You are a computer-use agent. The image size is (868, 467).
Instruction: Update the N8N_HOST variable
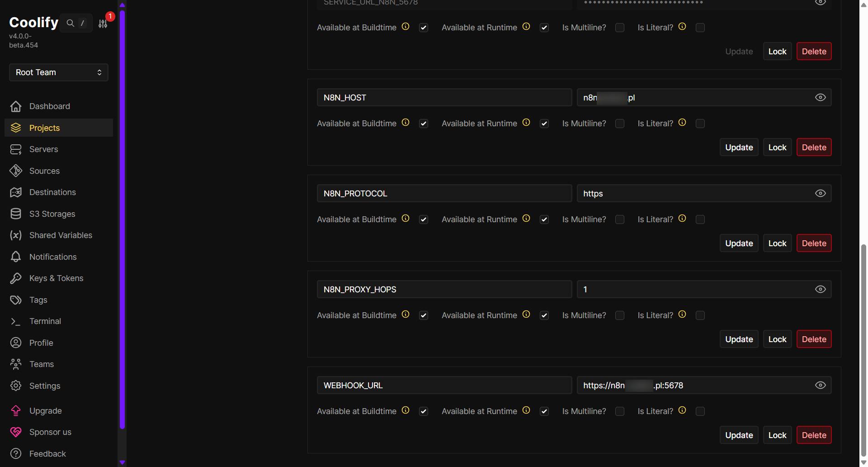click(x=739, y=148)
